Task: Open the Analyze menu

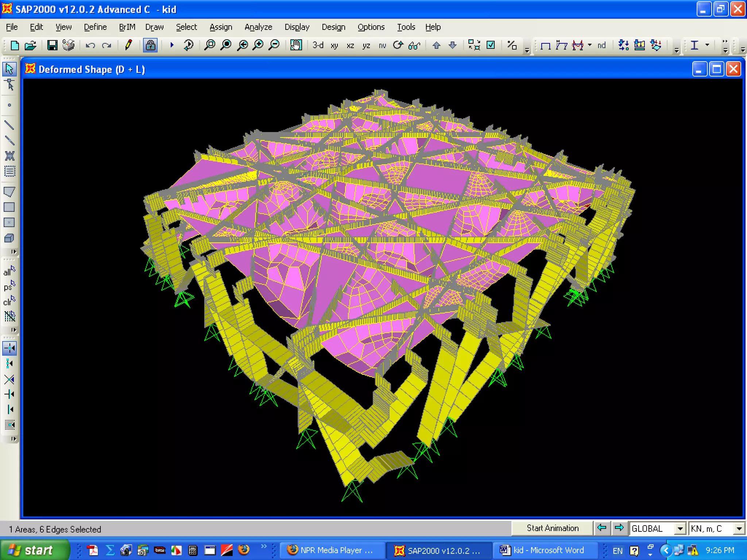Action: click(258, 27)
